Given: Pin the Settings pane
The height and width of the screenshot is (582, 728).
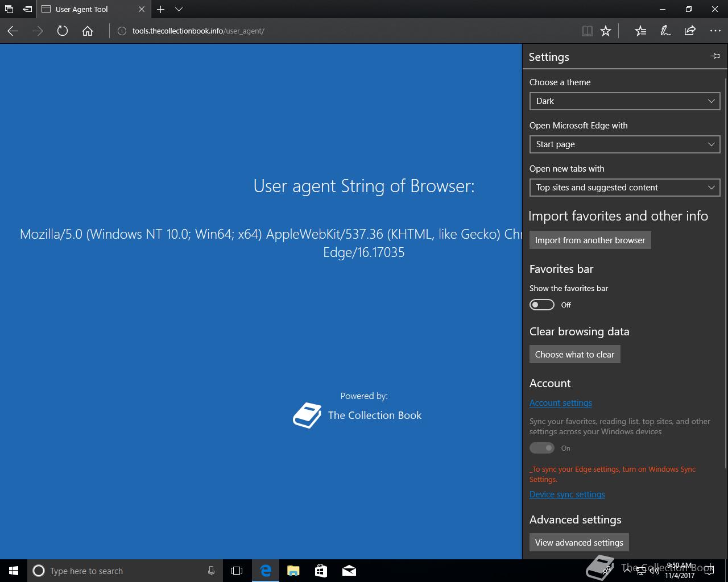Looking at the screenshot, I should click(715, 56).
